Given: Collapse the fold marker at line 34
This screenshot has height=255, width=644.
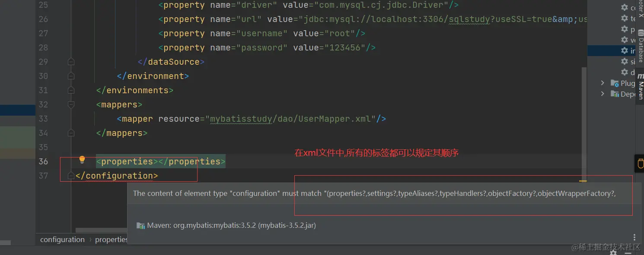Looking at the screenshot, I should pyautogui.click(x=71, y=133).
